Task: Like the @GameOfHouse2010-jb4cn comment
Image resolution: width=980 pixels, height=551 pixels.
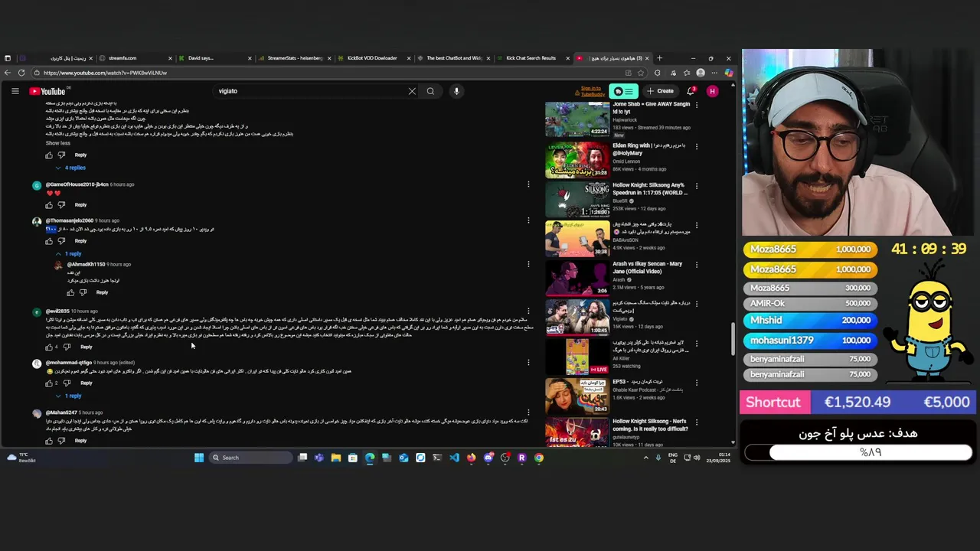Action: 49,205
